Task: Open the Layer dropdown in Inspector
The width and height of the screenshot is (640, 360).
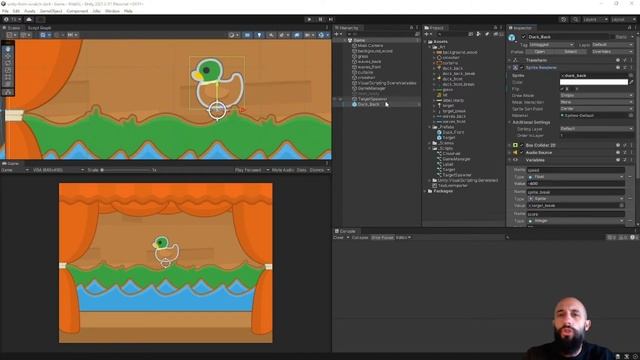Action: coord(612,44)
